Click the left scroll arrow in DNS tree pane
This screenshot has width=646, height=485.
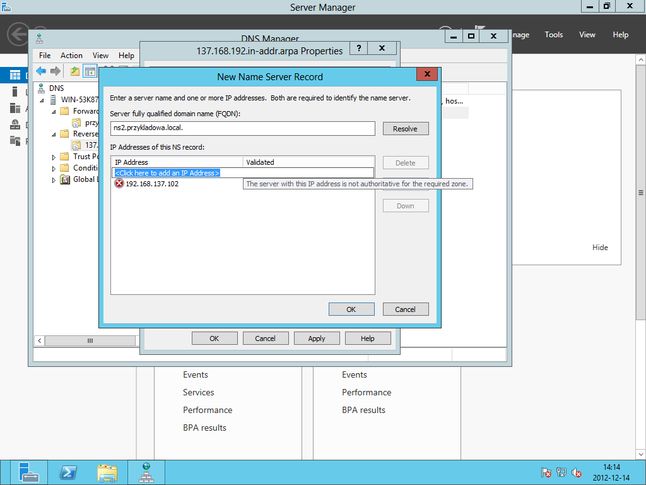click(x=40, y=340)
